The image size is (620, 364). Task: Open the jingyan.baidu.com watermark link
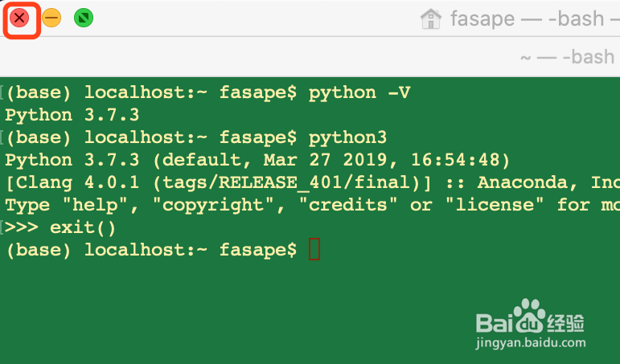[531, 342]
